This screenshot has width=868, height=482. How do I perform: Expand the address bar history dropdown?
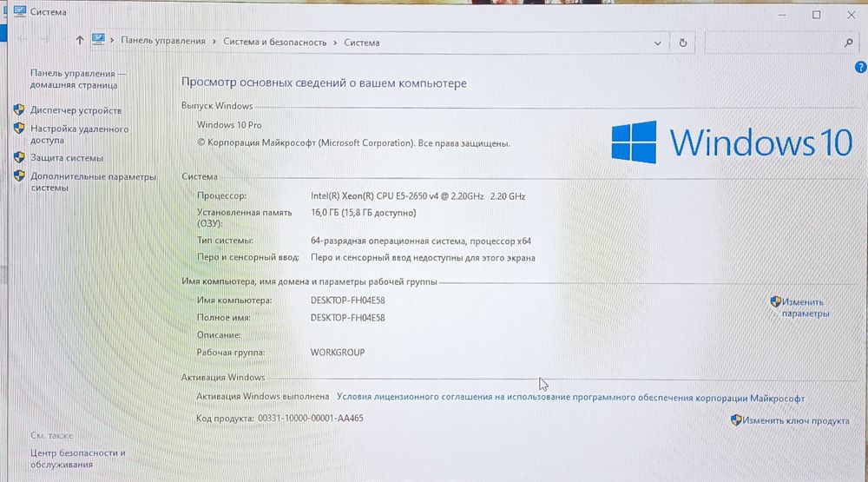pos(657,43)
